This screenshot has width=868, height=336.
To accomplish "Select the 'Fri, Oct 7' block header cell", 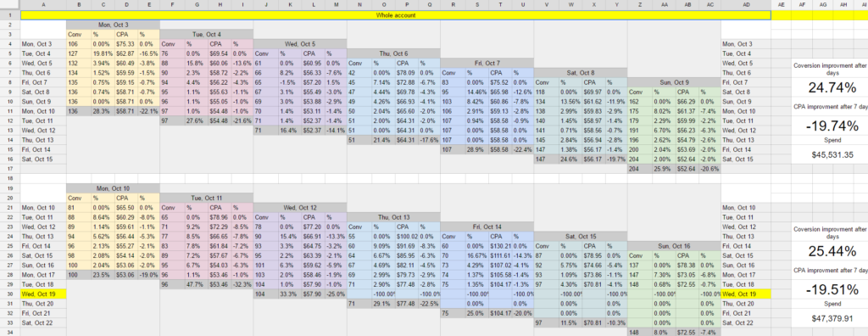I will pos(487,63).
